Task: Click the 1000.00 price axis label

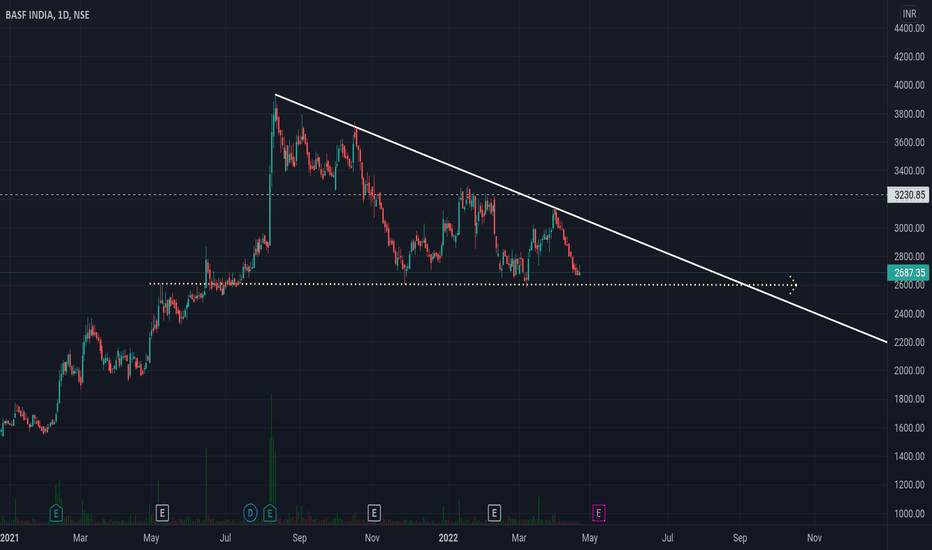Action: point(909,513)
